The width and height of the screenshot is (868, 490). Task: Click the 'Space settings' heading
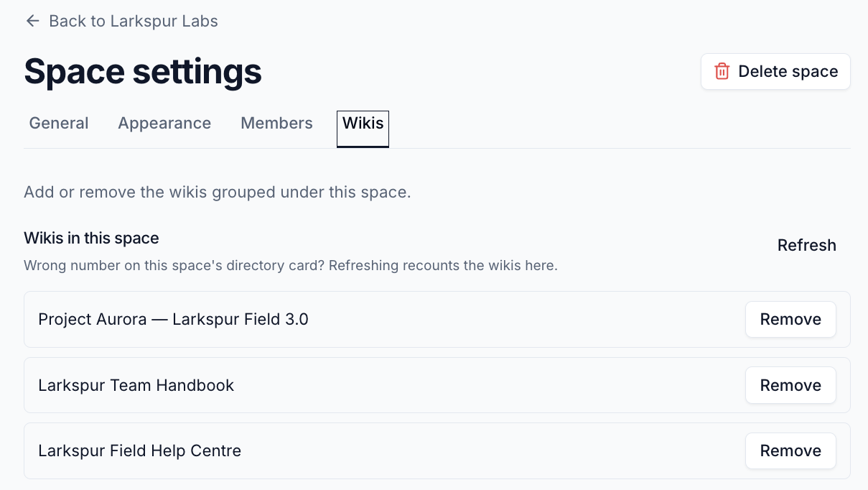coord(143,71)
